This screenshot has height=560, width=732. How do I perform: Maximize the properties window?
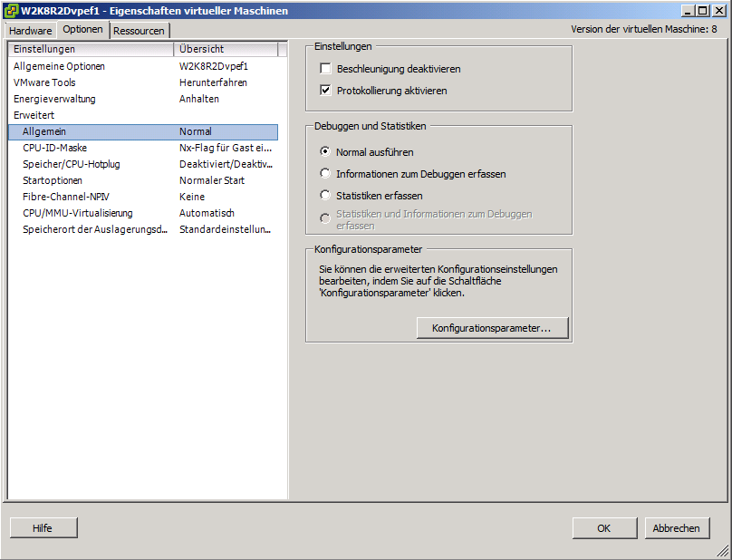703,10
